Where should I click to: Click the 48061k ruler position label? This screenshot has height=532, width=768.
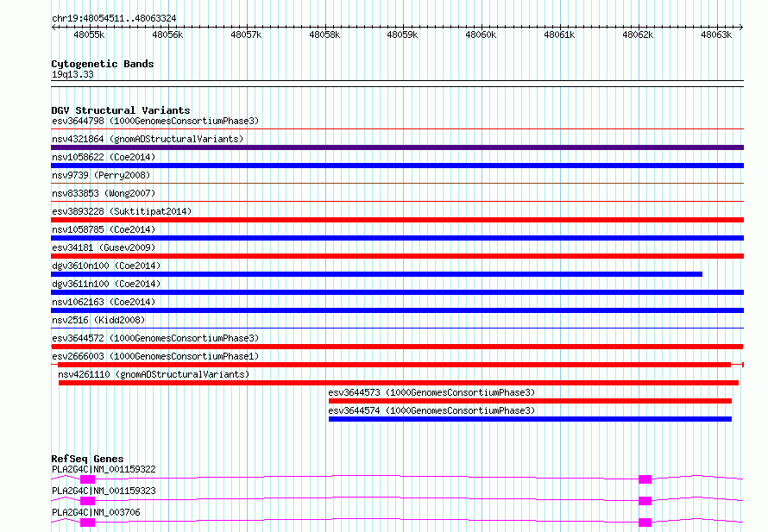pyautogui.click(x=559, y=34)
